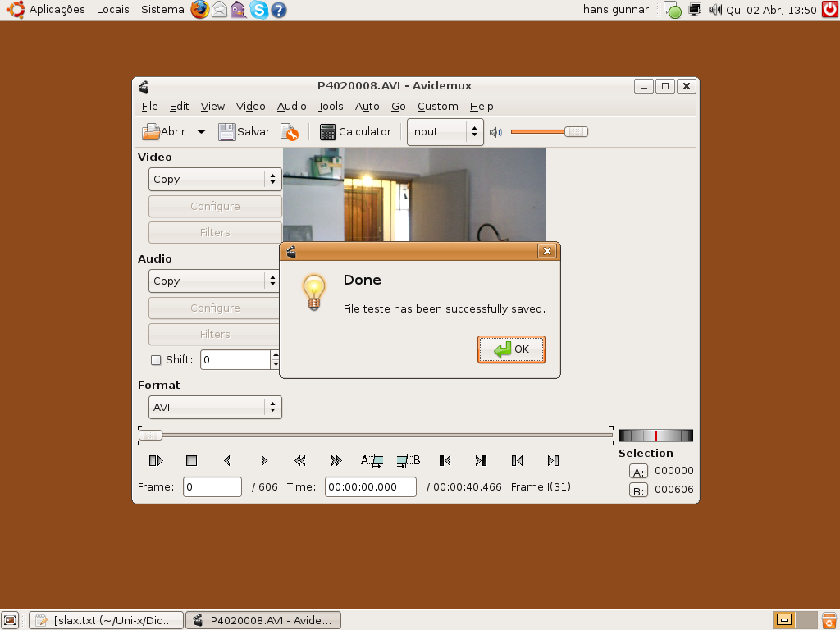Click the Salvar floppy disk icon
The width and height of the screenshot is (840, 630).
pyautogui.click(x=226, y=132)
